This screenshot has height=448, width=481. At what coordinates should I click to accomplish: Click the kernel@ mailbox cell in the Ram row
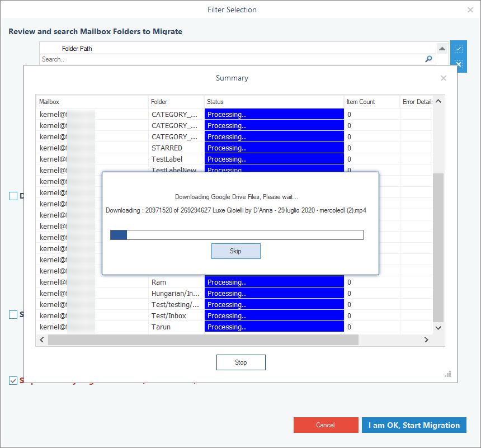pyautogui.click(x=92, y=282)
